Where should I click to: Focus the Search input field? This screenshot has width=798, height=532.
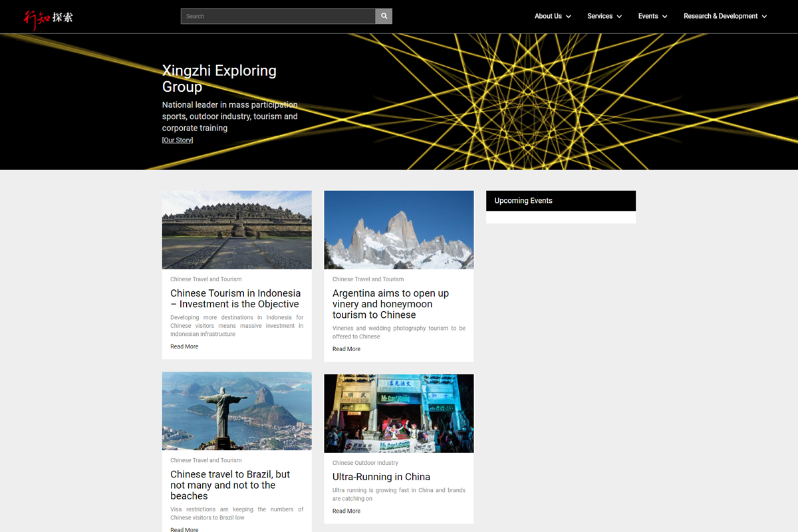pos(278,16)
